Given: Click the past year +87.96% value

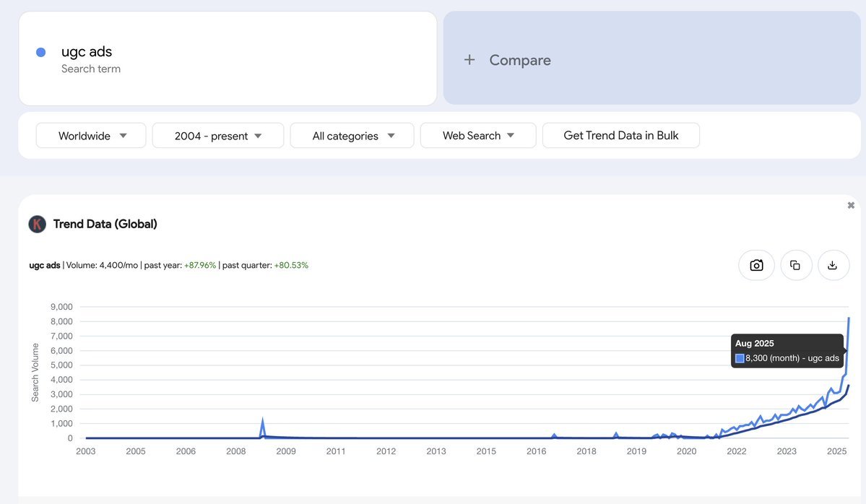Looking at the screenshot, I should coord(199,265).
